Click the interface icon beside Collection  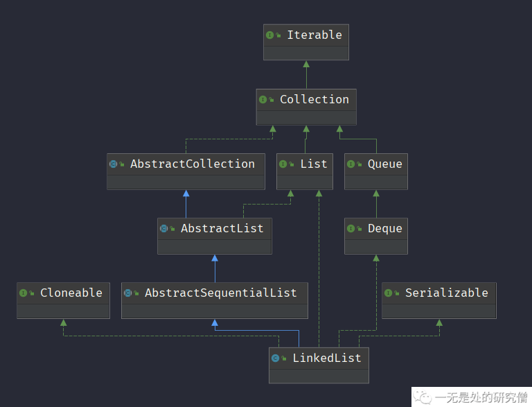pos(263,99)
